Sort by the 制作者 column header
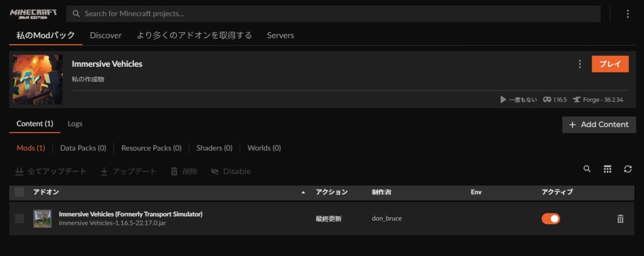 click(381, 192)
